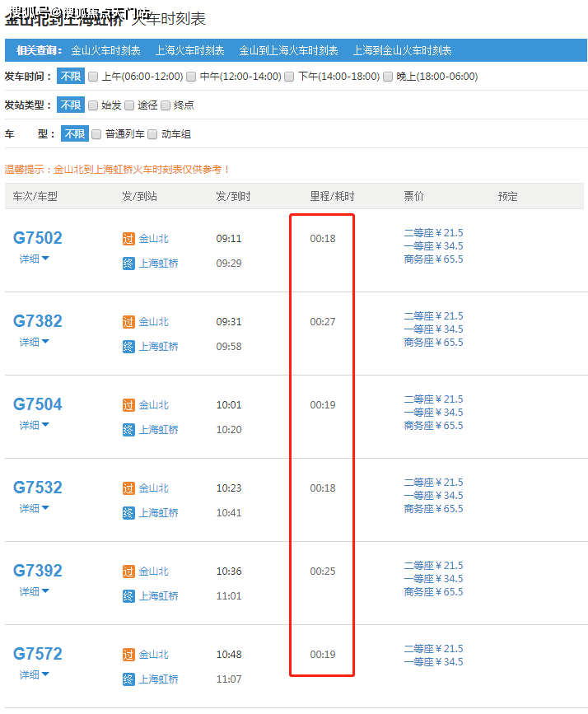Viewport: 588px width, 714px height.
Task: Expand 详细 details for train G7502
Action: click(35, 259)
